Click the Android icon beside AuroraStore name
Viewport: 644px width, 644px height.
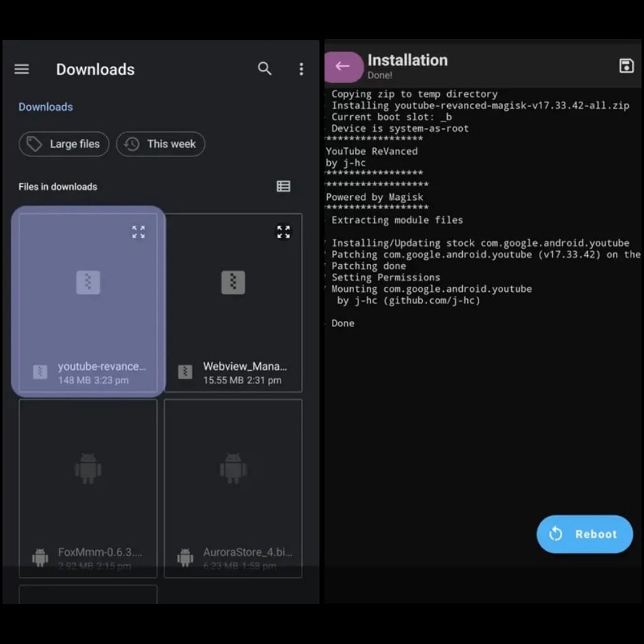pyautogui.click(x=186, y=558)
